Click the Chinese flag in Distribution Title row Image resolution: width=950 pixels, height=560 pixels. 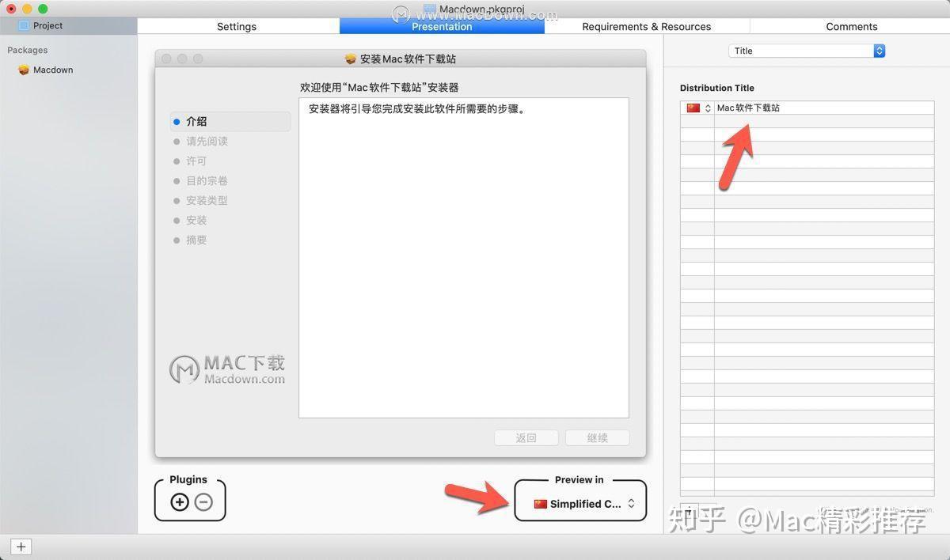click(693, 108)
